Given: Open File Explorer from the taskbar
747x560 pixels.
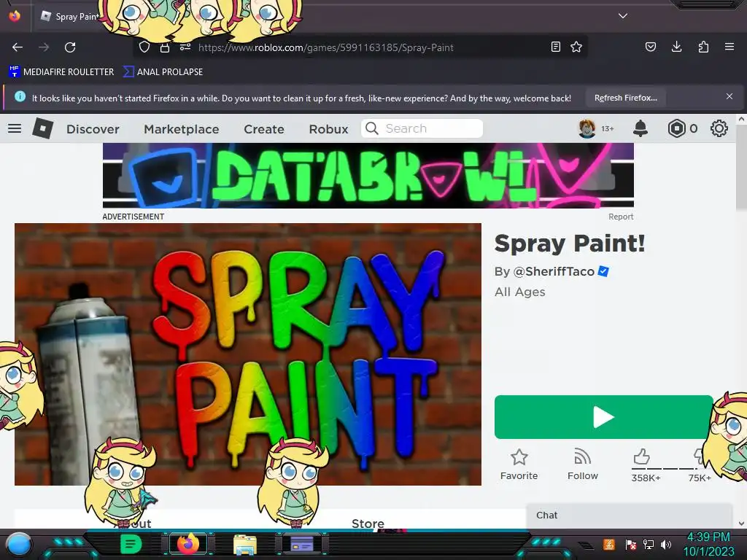Looking at the screenshot, I should [245, 544].
